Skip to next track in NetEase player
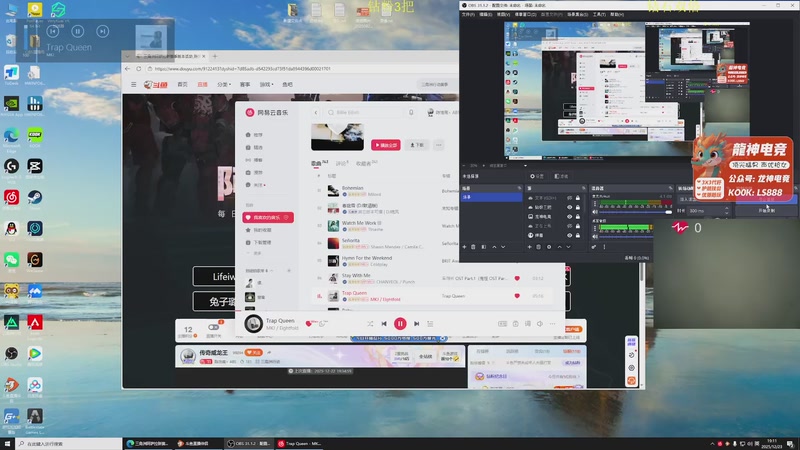This screenshot has height=450, width=800. click(416, 323)
